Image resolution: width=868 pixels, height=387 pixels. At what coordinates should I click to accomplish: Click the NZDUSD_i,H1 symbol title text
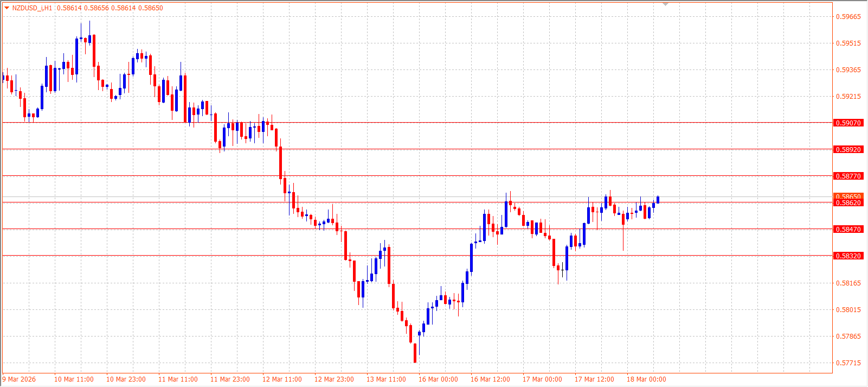coord(33,8)
